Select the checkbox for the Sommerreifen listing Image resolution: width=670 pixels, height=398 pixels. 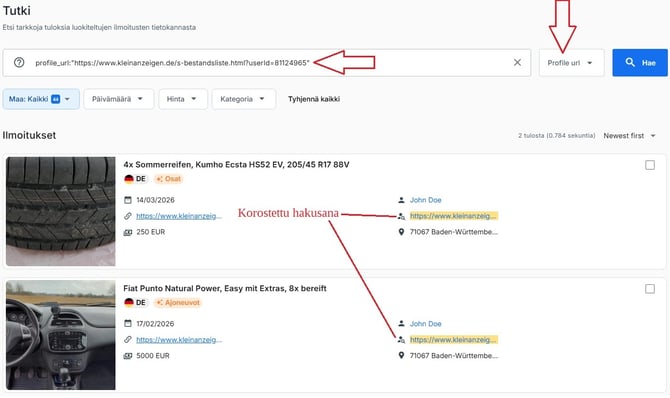[649, 165]
